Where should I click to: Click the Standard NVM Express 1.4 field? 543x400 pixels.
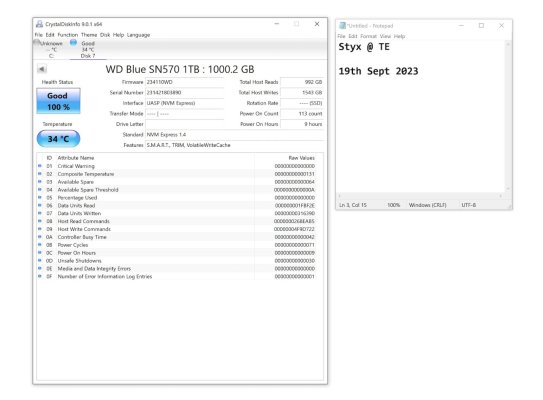(x=234, y=135)
